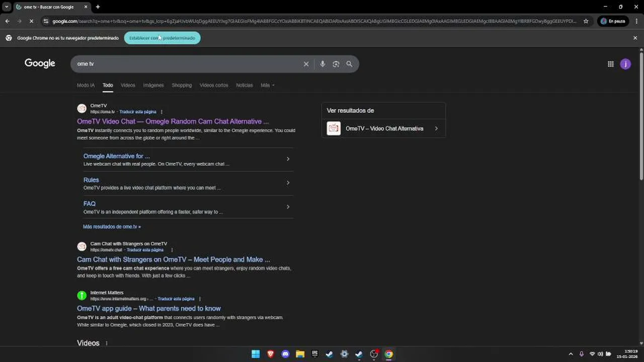
Task: Clear the search box with the X icon
Action: [306, 64]
